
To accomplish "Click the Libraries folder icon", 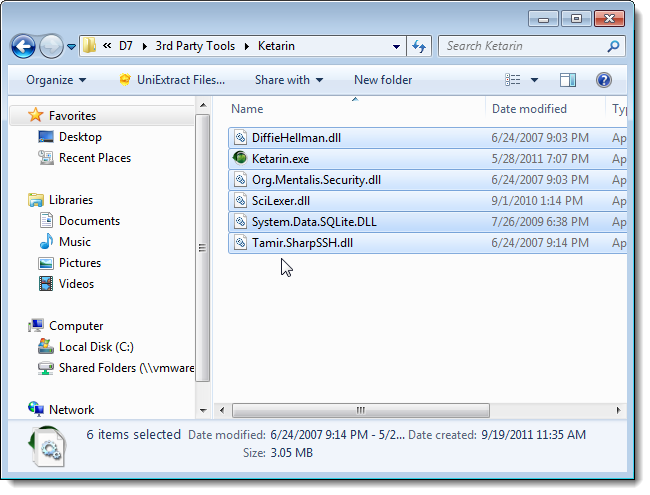I will [36, 200].
